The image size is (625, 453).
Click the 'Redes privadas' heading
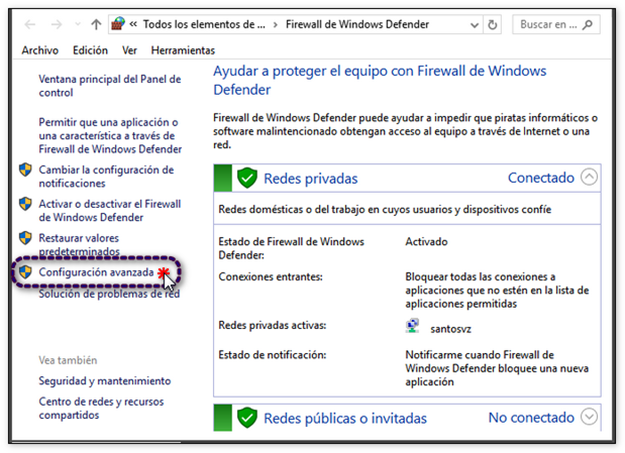311,178
